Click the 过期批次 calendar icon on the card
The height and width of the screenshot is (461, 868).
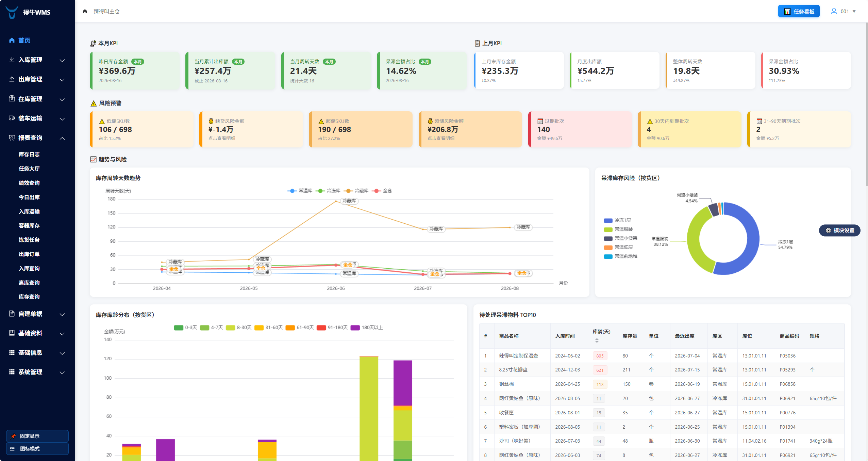(540, 121)
